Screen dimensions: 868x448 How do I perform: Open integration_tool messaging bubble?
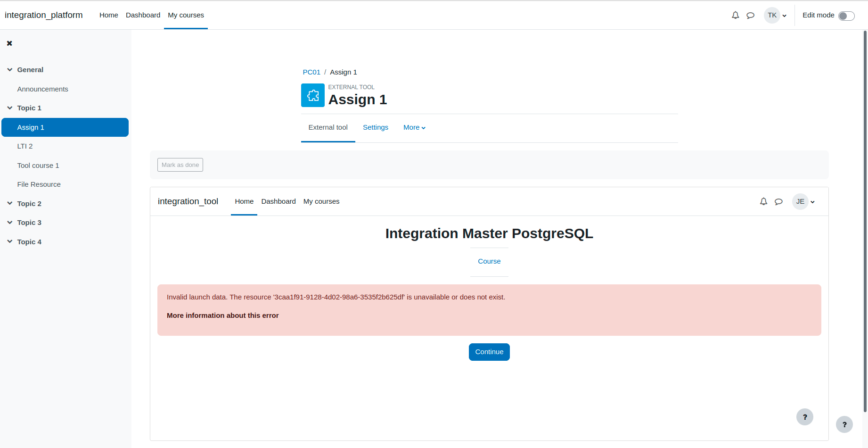click(778, 202)
